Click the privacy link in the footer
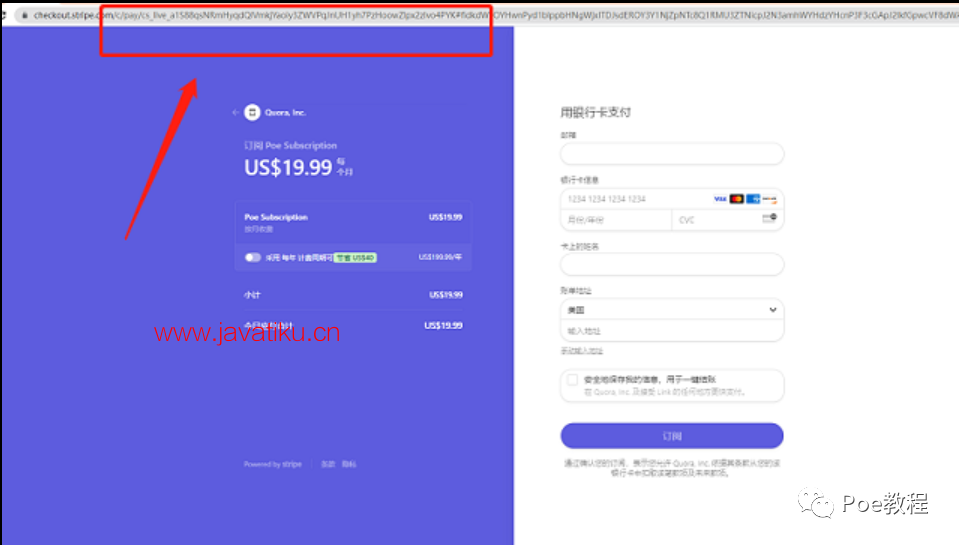The height and width of the screenshot is (545, 959). click(x=349, y=464)
